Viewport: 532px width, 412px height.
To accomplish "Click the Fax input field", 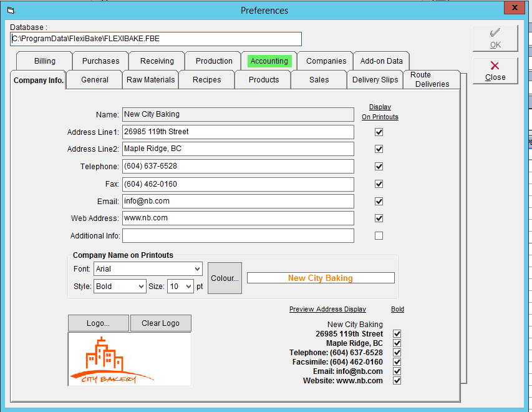I will pyautogui.click(x=238, y=184).
